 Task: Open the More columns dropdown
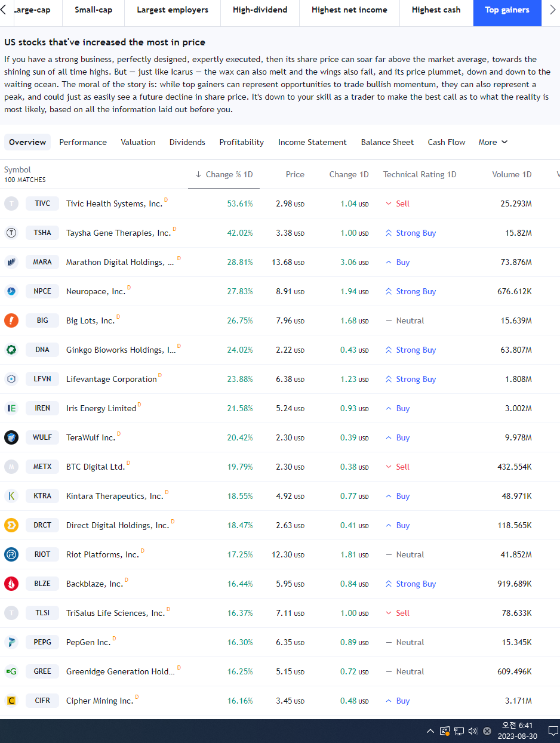coord(493,142)
